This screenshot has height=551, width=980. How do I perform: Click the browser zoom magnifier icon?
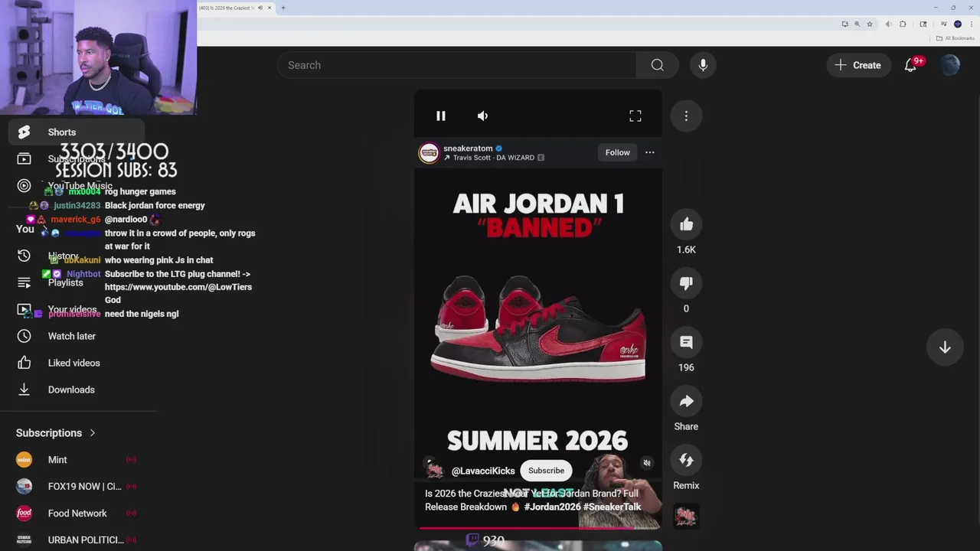click(x=857, y=24)
